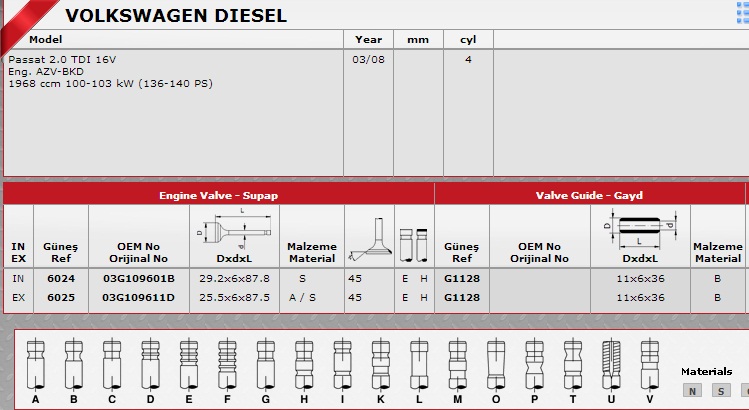The height and width of the screenshot is (410, 749).
Task: Click valve guide G1128 in IN row
Action: tap(461, 278)
